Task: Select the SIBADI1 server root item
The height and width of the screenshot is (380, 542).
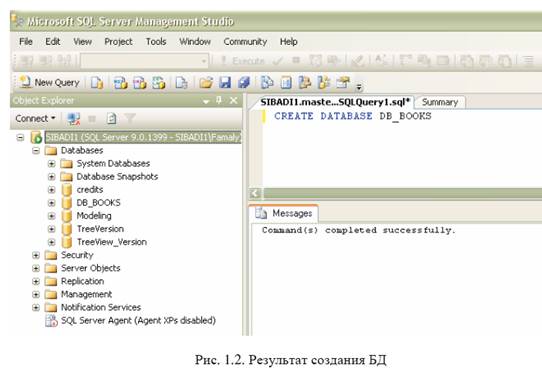Action: [143, 138]
